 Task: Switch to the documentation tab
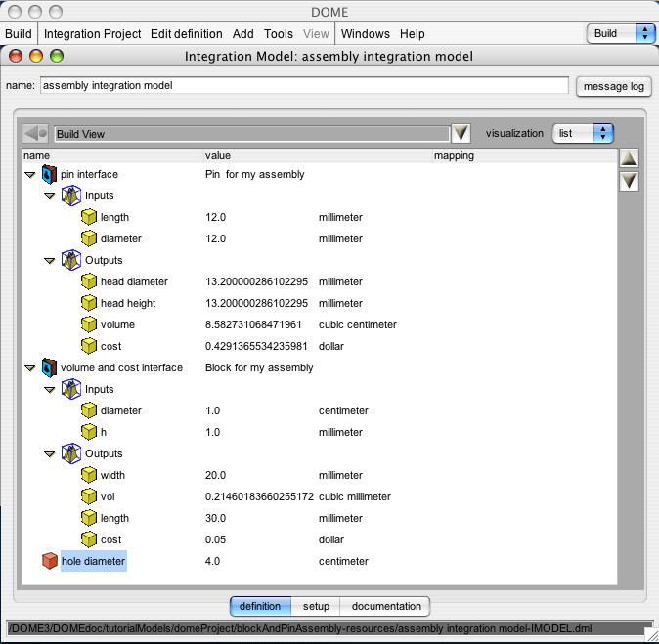pyautogui.click(x=386, y=606)
